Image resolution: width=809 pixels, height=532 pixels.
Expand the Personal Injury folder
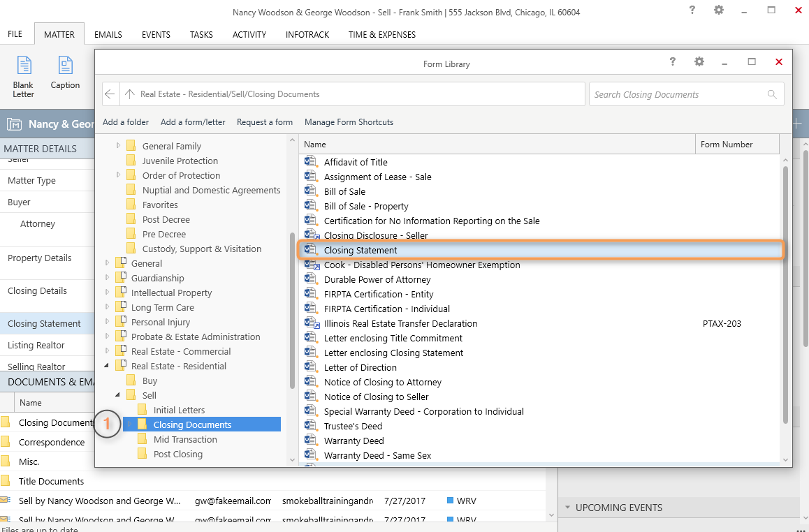click(x=108, y=323)
